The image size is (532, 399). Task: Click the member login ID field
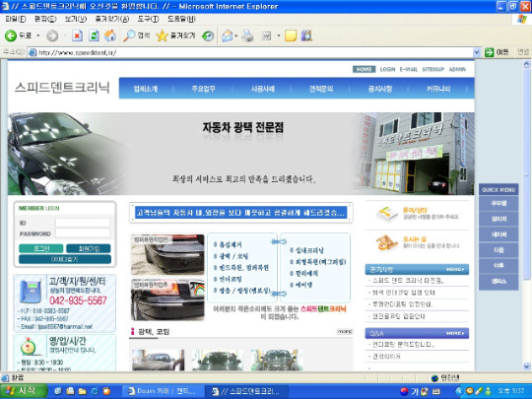(x=83, y=223)
